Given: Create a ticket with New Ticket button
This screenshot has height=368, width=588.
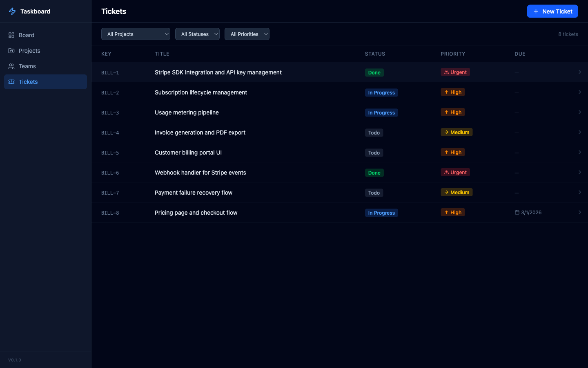Looking at the screenshot, I should [x=552, y=11].
